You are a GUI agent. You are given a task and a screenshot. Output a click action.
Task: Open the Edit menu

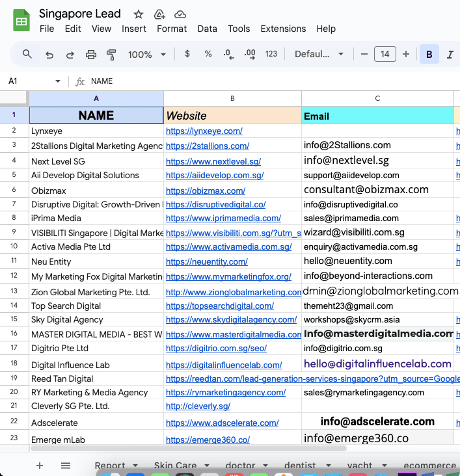[73, 29]
